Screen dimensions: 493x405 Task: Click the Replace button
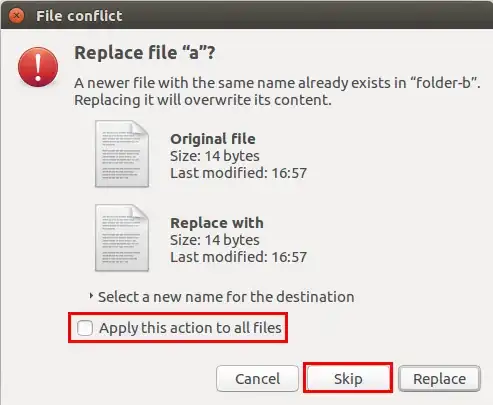[439, 379]
